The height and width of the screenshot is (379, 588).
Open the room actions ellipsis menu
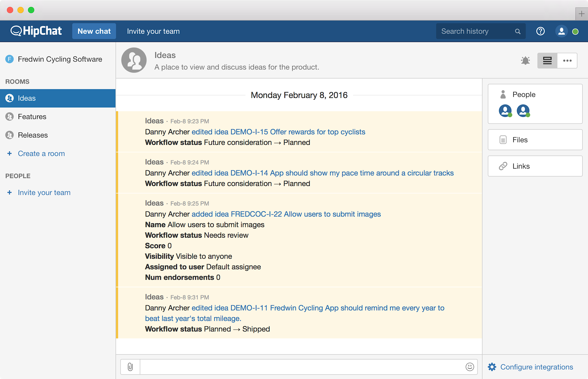point(567,61)
